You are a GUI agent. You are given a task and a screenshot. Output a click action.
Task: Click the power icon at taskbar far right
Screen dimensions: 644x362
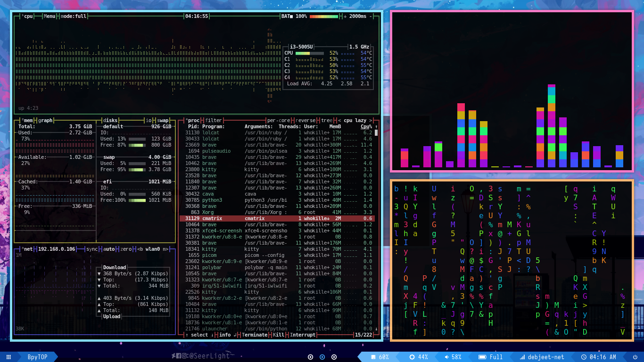[x=634, y=357]
